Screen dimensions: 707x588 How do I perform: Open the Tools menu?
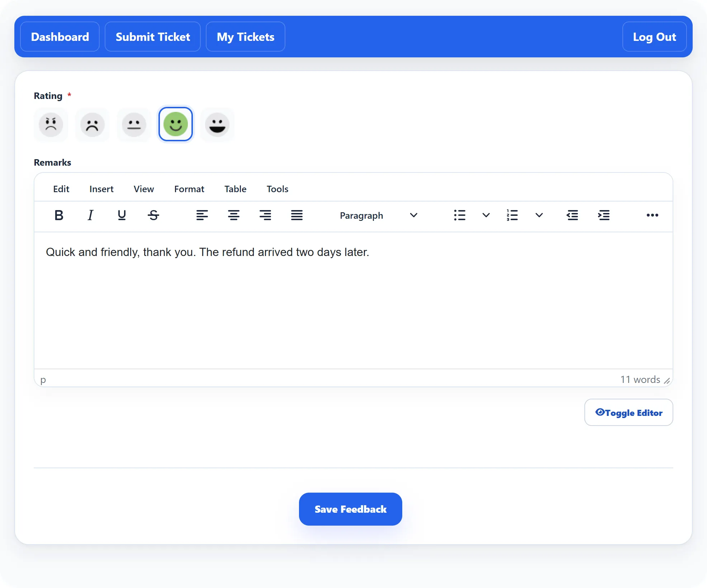pyautogui.click(x=277, y=189)
